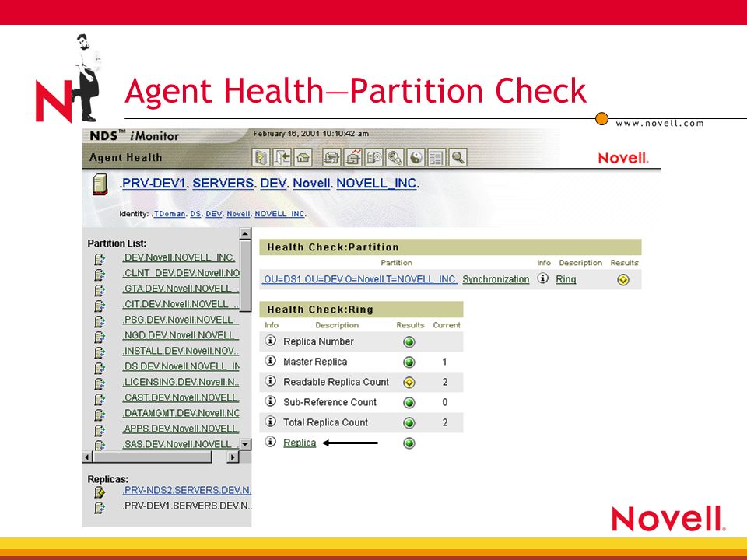Click Readable Replica Count label
This screenshot has width=747, height=560.
pyautogui.click(x=336, y=382)
